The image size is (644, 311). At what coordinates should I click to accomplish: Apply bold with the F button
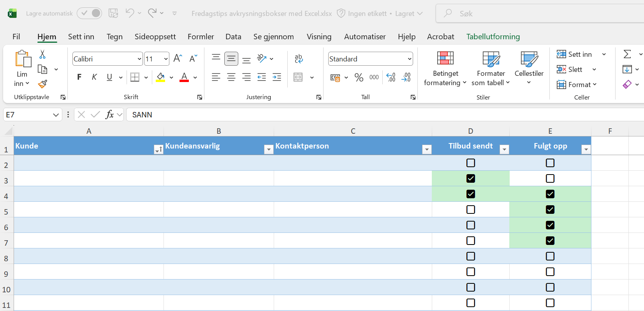(x=79, y=77)
